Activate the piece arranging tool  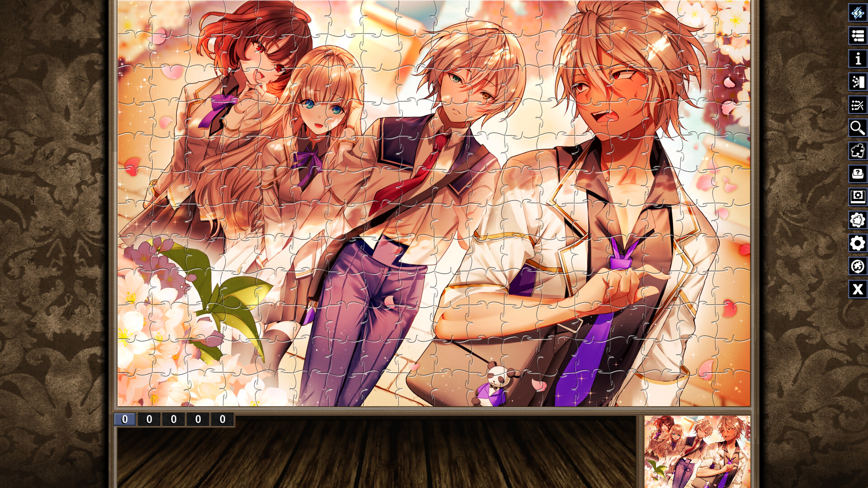point(858,82)
